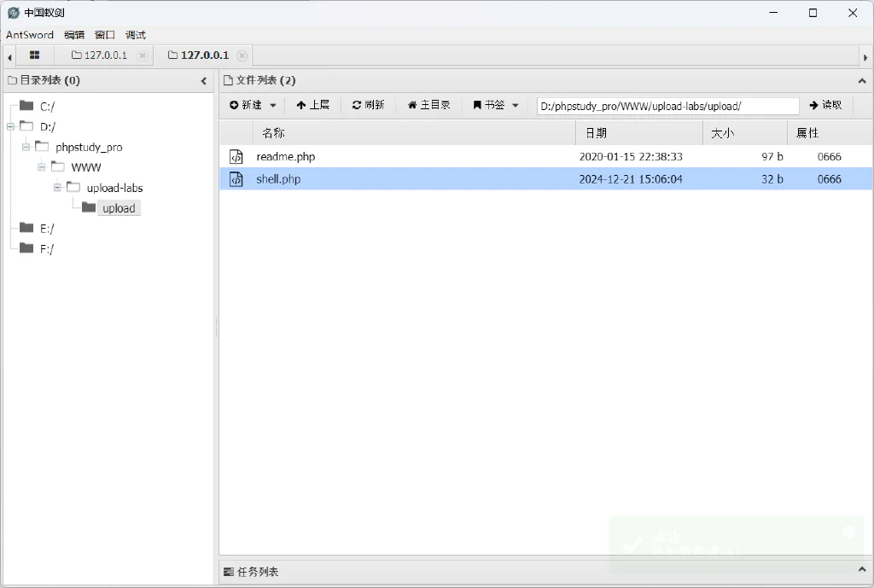Sort by 日期 column header
The width and height of the screenshot is (874, 588).
coord(639,133)
